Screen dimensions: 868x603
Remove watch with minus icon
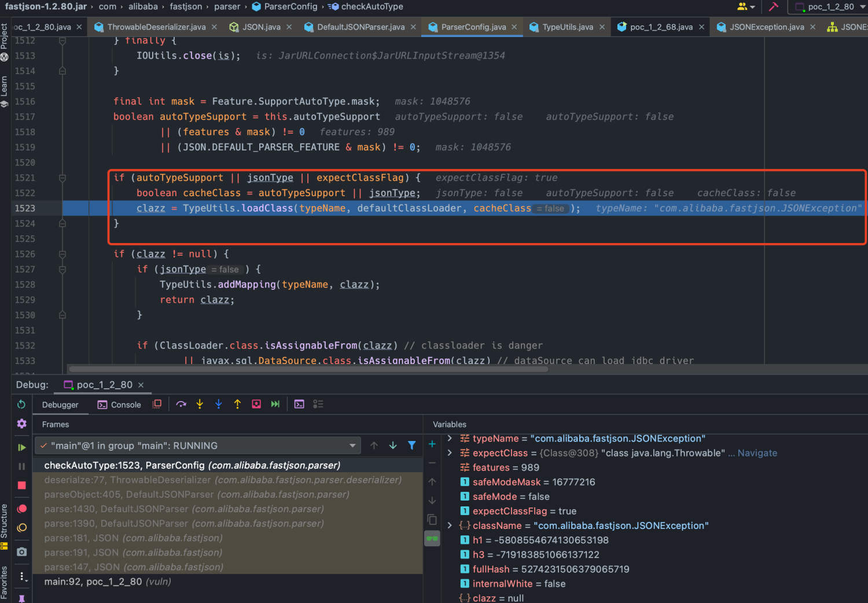[x=432, y=463]
